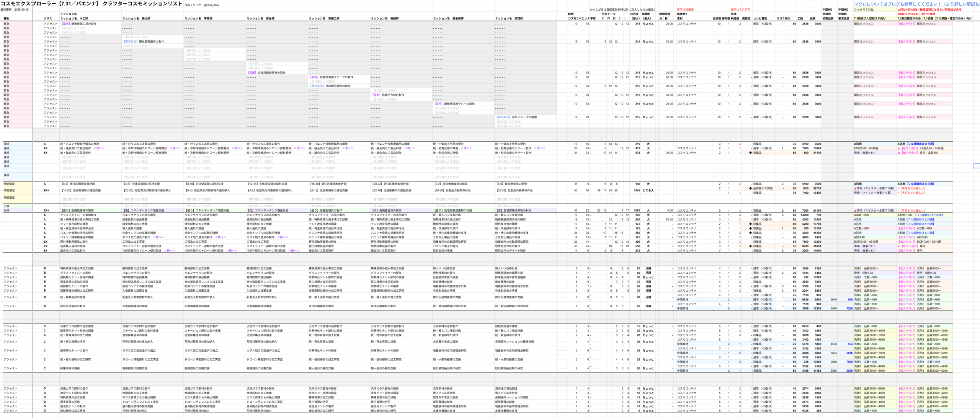Click the 技巧点 column header
This screenshot has width=980, height=418.
coord(634,14)
